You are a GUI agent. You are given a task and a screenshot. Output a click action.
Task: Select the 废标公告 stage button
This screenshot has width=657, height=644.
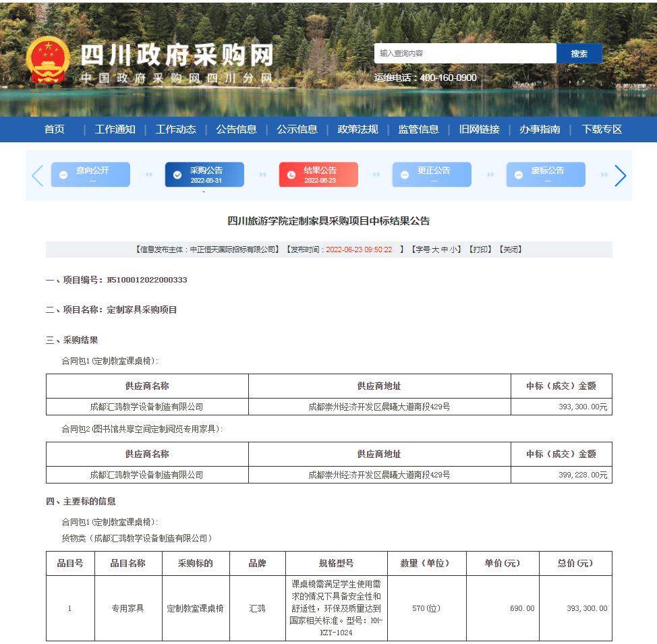(546, 174)
